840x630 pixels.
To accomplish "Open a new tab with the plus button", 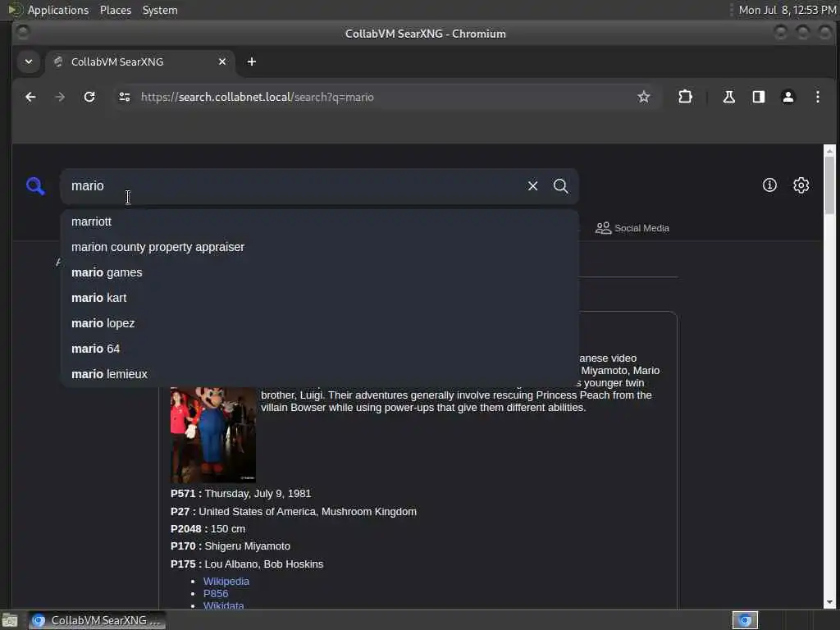I will [x=251, y=62].
